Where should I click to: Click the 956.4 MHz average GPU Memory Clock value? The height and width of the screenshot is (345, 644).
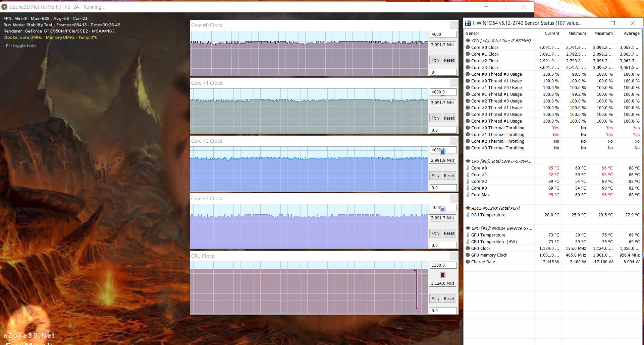pyautogui.click(x=630, y=255)
